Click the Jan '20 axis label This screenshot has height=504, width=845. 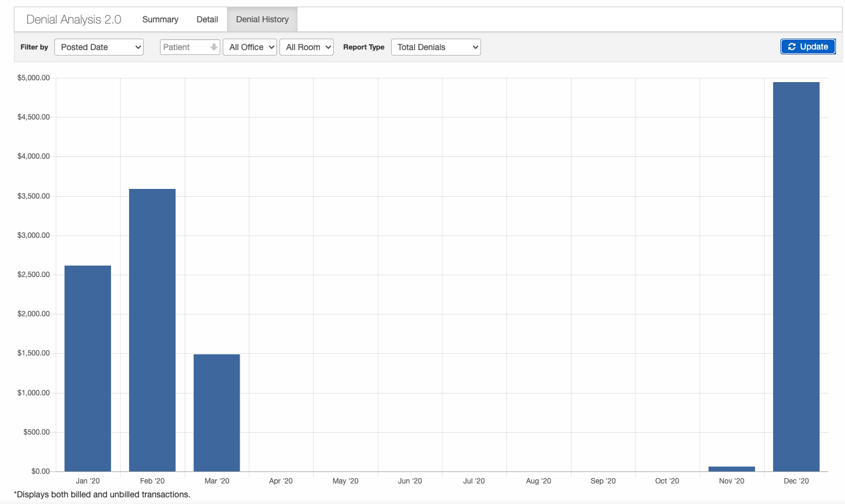[x=88, y=481]
